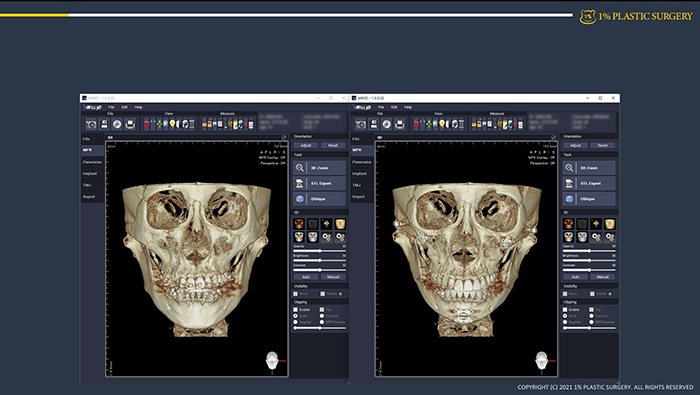Select Sagittal clipping radio in left window
Screen dimensions: 700x395
click(296, 322)
